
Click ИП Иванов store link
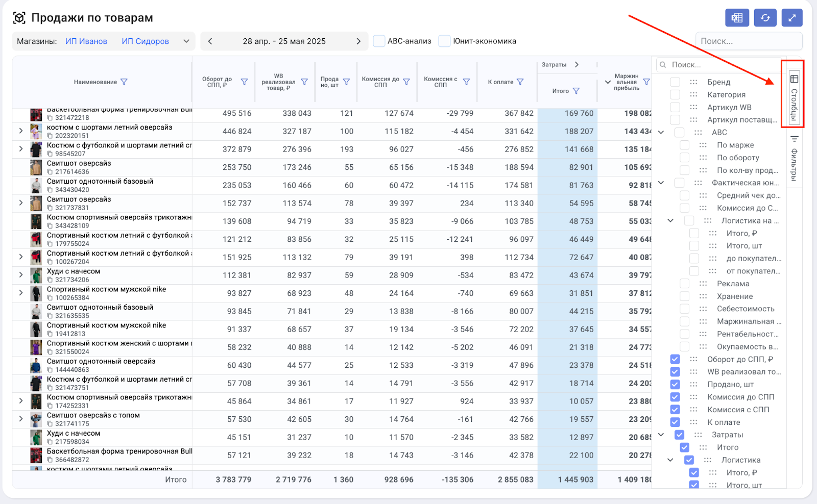click(x=86, y=41)
